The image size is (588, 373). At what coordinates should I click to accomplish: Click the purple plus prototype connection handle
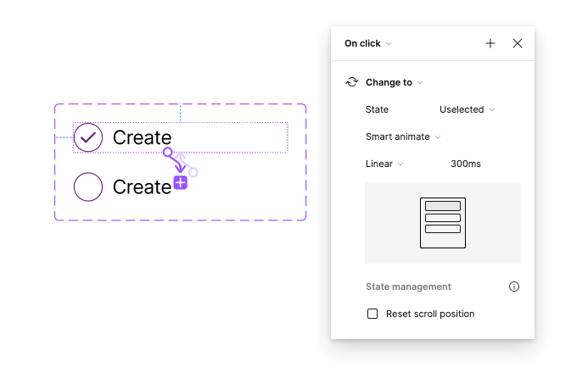click(180, 183)
